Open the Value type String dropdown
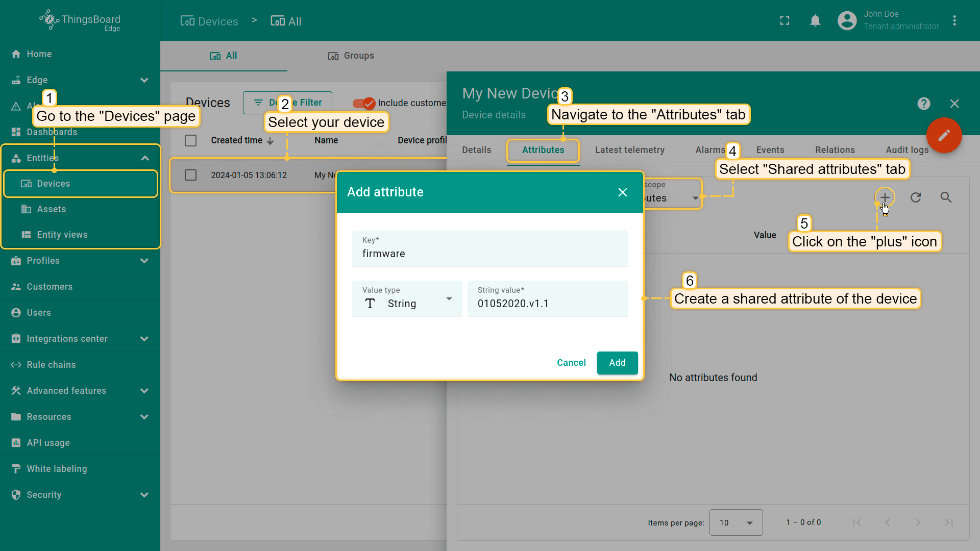 point(407,298)
